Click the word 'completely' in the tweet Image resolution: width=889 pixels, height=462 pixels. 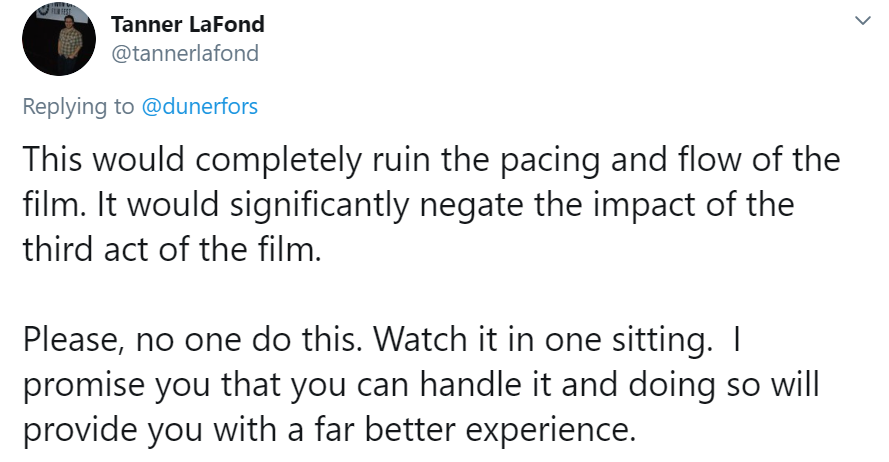pos(278,160)
